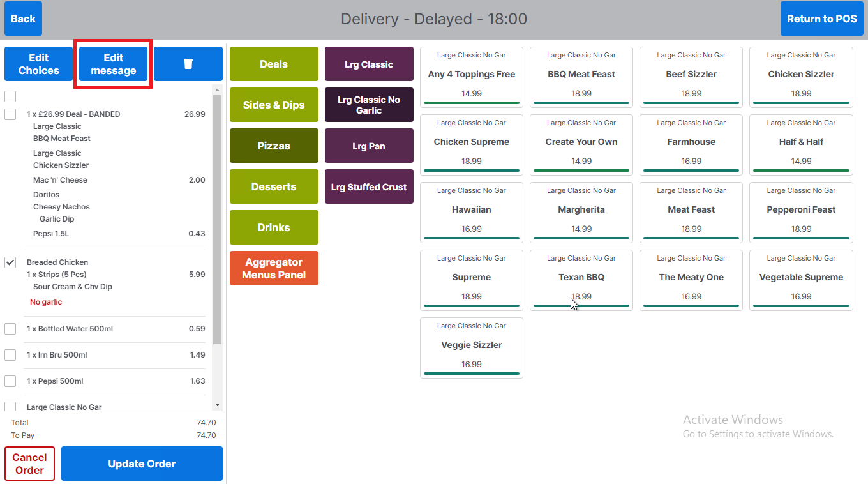Image resolution: width=868 pixels, height=484 pixels.
Task: Check the £26.99 Deal BANDED item
Action: click(10, 114)
